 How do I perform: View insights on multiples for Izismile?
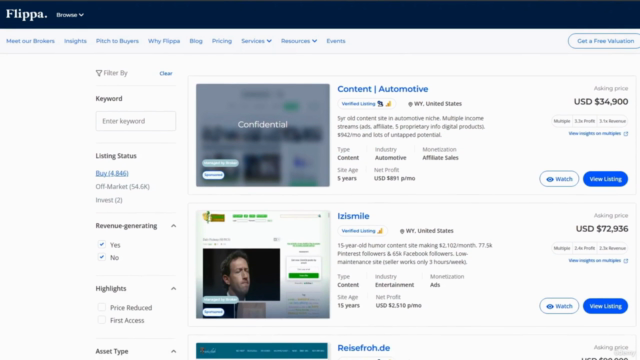598,260
